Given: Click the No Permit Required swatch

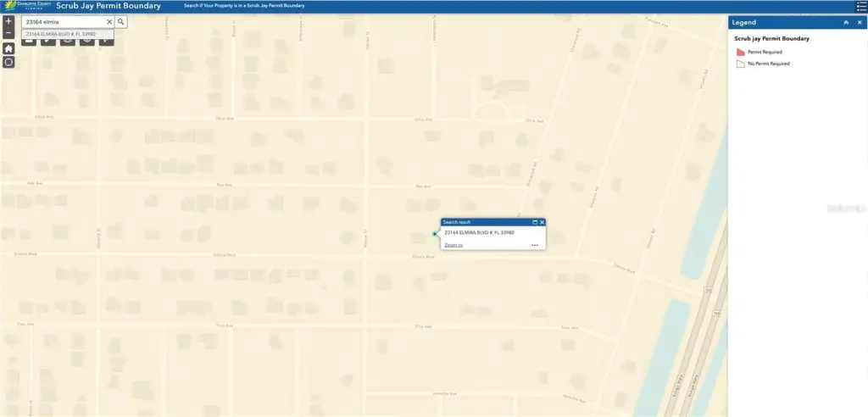Looking at the screenshot, I should pos(740,64).
